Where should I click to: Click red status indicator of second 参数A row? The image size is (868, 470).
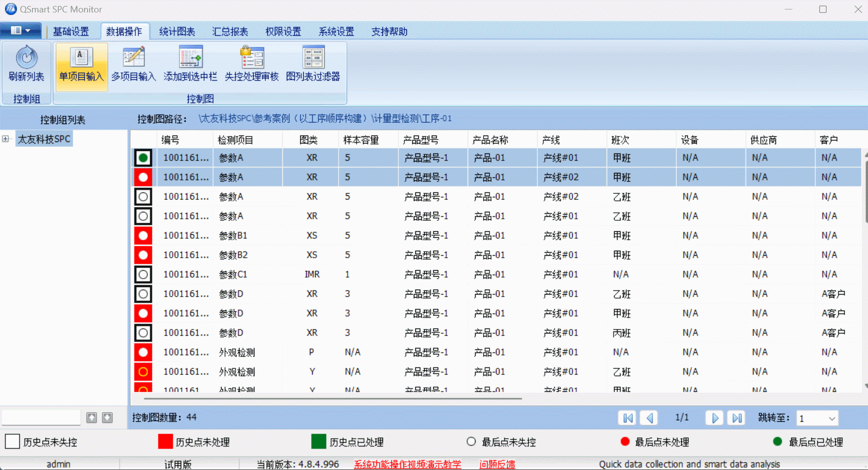tap(143, 177)
